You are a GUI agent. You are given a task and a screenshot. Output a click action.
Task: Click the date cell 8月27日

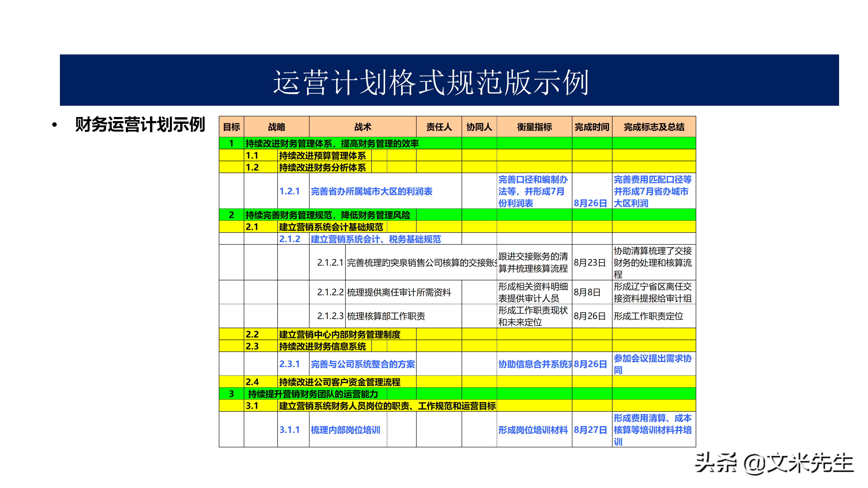pos(592,430)
